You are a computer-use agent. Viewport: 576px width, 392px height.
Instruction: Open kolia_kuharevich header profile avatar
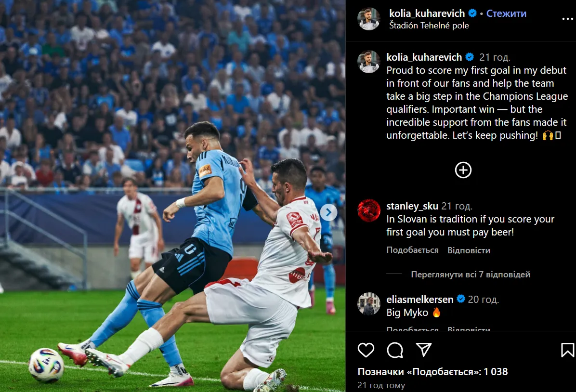click(369, 19)
